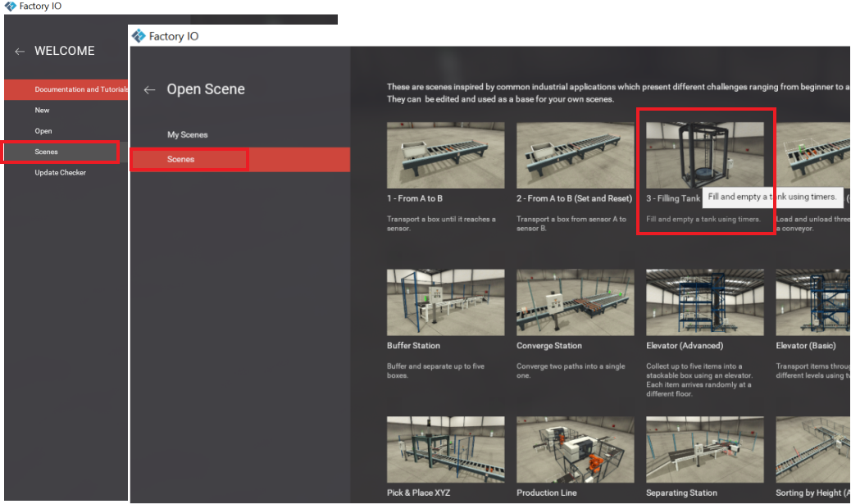The width and height of the screenshot is (851, 504).
Task: Open the 1 - From A to B scene thumbnail
Action: click(446, 155)
